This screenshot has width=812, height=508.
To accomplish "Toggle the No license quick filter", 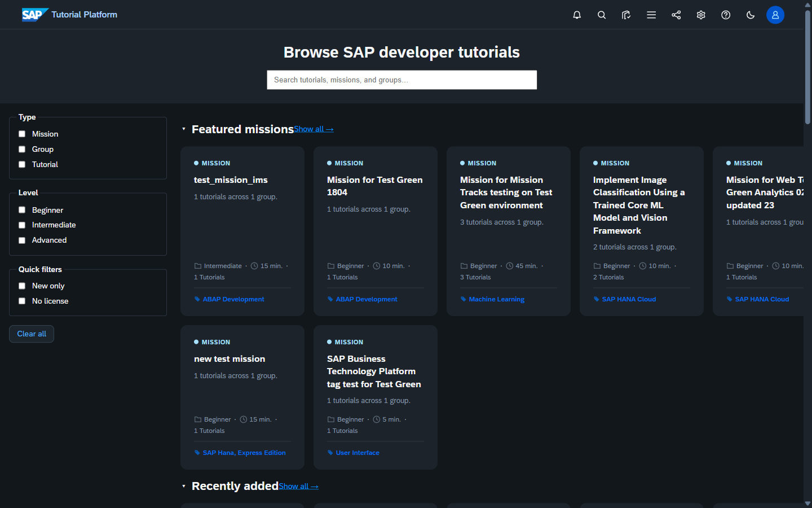I will coord(22,301).
